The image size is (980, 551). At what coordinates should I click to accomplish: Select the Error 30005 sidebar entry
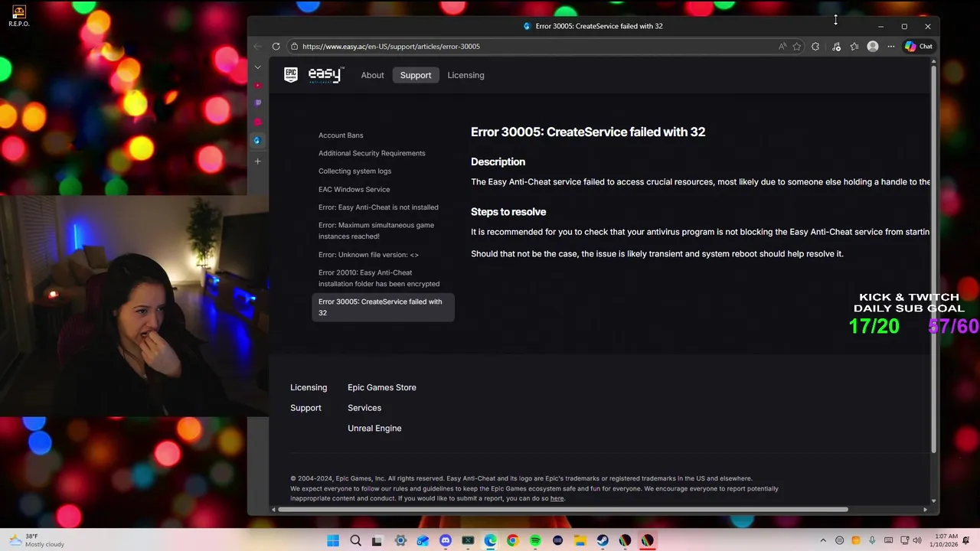point(383,307)
